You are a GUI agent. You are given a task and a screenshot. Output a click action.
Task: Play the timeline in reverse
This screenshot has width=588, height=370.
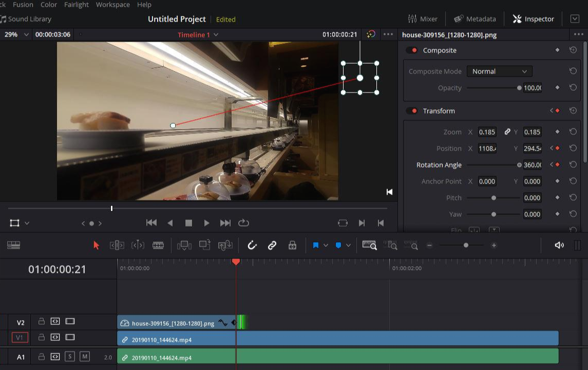coord(170,223)
